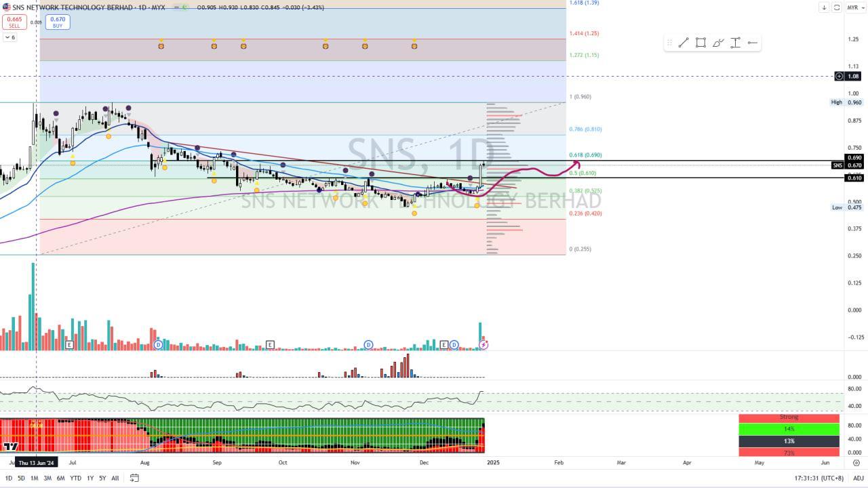Screen dimensions: 868x488
Task: Set range to All
Action: click(115, 478)
